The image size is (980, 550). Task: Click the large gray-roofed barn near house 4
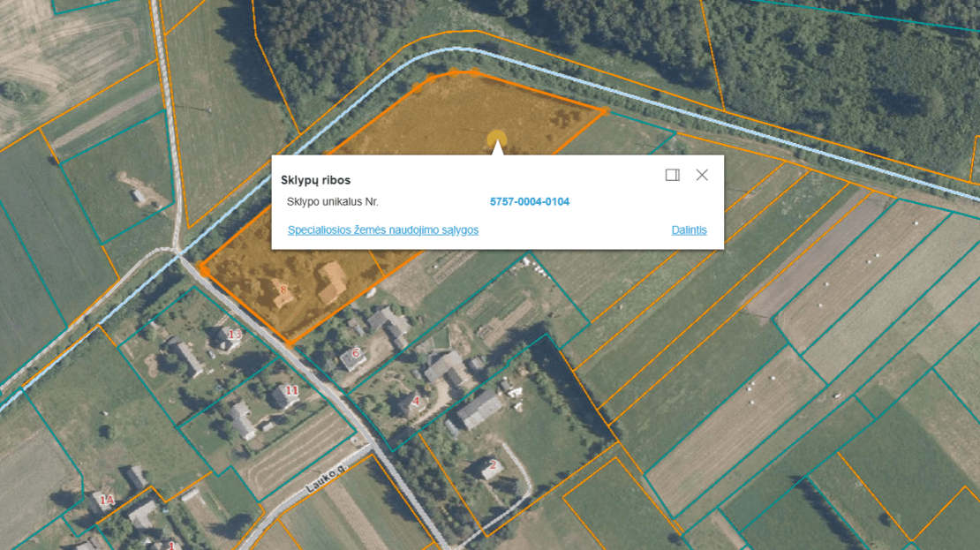click(x=479, y=410)
